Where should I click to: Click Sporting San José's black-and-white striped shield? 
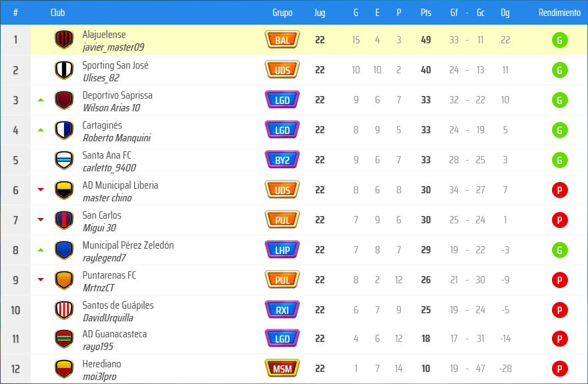tap(63, 70)
